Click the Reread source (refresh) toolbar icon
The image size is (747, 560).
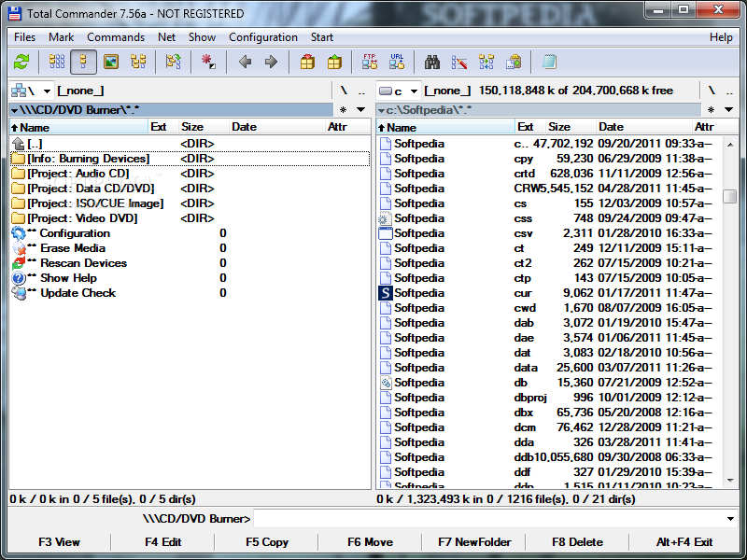coord(21,62)
